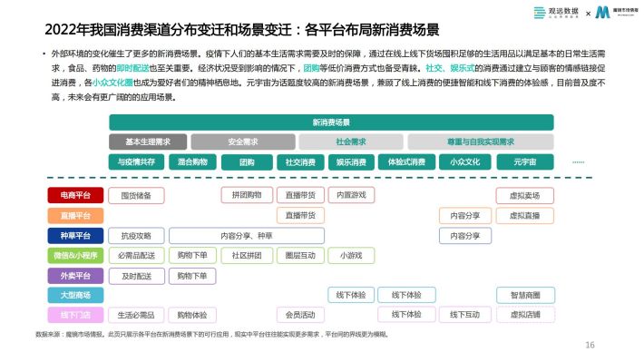Click the 魔镜市场情报 M logo

(x=617, y=12)
